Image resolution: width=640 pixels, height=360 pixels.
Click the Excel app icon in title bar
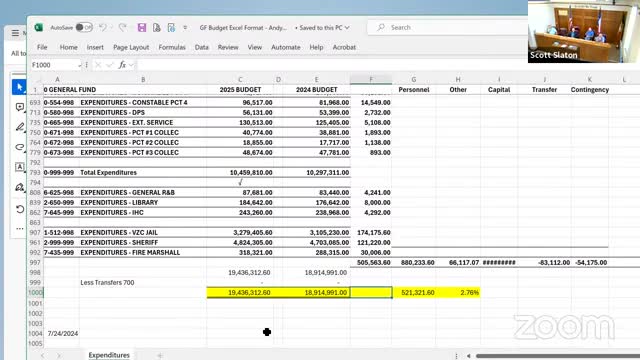39,27
